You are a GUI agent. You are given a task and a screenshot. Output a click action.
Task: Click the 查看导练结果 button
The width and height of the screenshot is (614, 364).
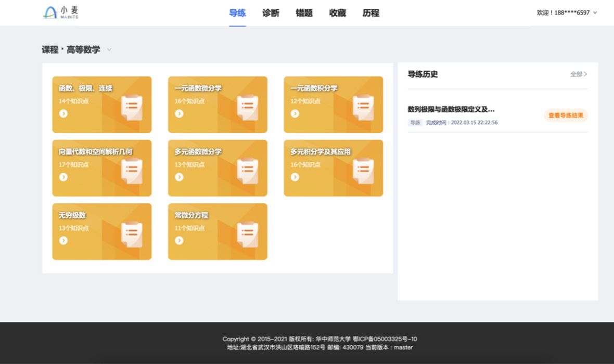(x=566, y=115)
